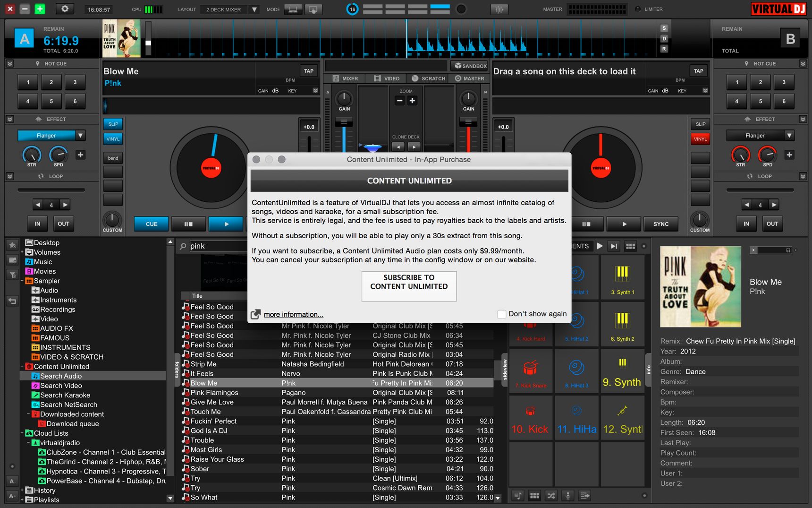The height and width of the screenshot is (508, 812).
Task: Toggle VINYL mode on deck B
Action: click(701, 139)
